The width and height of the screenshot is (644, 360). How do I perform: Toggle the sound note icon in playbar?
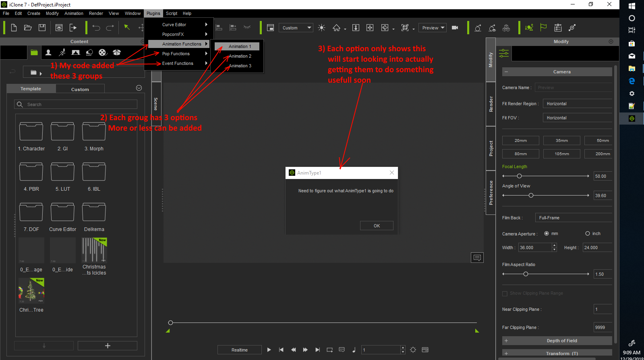(x=354, y=350)
